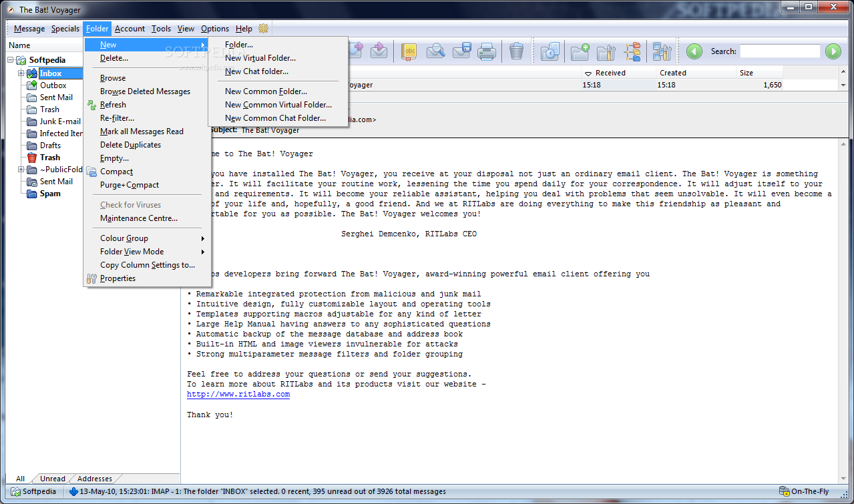Click the yellow gear icon beside Help
Image resolution: width=854 pixels, height=504 pixels.
263,29
